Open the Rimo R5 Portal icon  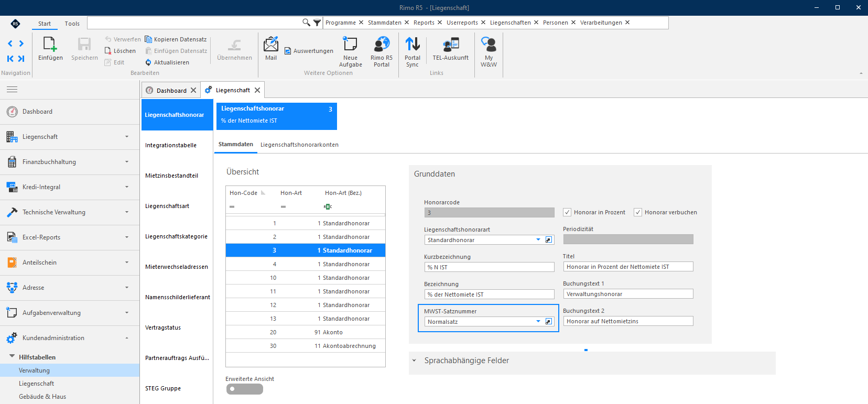pos(382,44)
